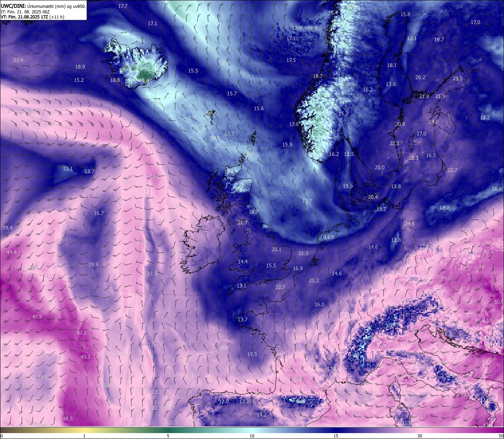Click the 22.1 value in the Baltic Sea
504x439 pixels.
(x=395, y=143)
